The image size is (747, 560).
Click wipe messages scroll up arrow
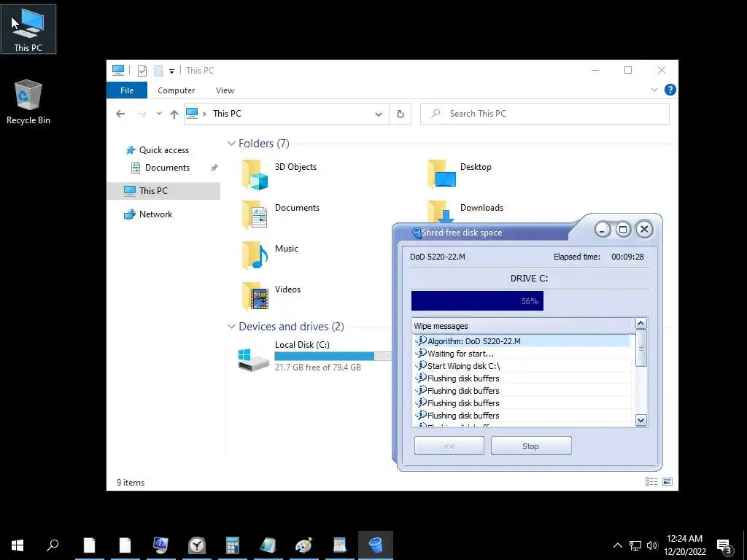pyautogui.click(x=640, y=323)
